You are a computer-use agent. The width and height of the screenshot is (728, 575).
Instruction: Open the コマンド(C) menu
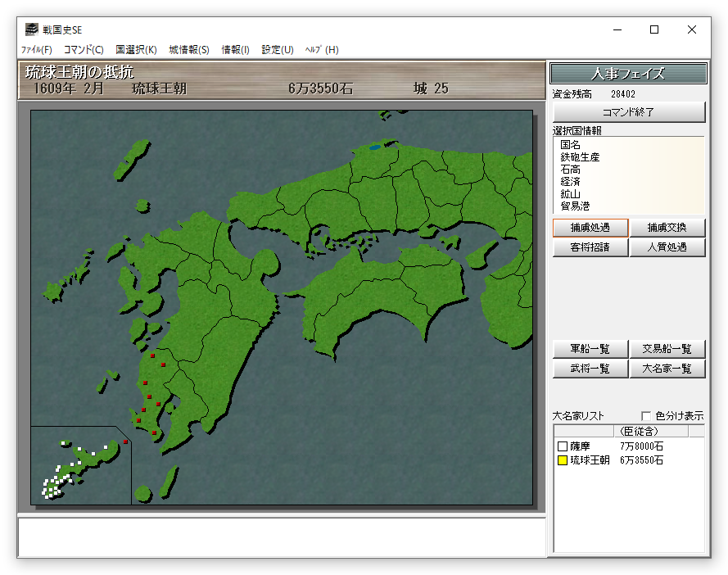tap(84, 50)
